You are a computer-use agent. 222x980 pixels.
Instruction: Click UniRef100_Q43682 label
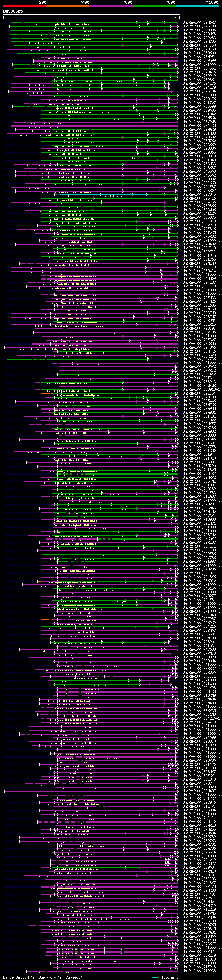tap(199, 137)
